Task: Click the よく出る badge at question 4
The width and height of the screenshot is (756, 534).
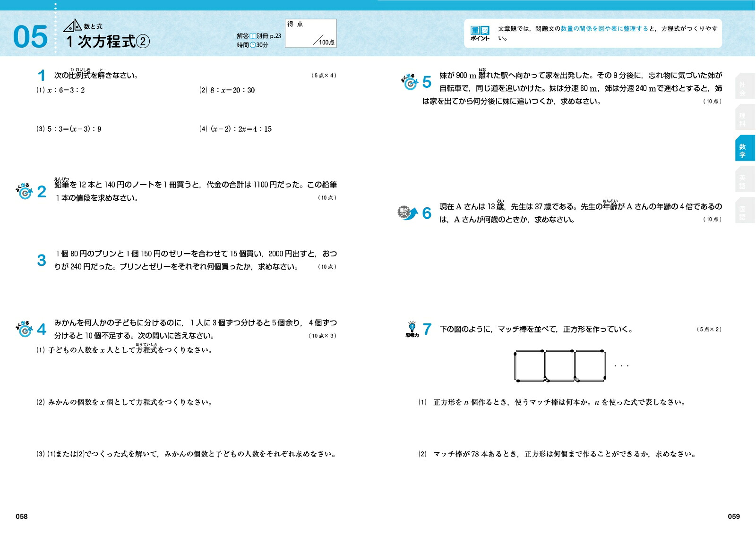Action: click(x=24, y=329)
